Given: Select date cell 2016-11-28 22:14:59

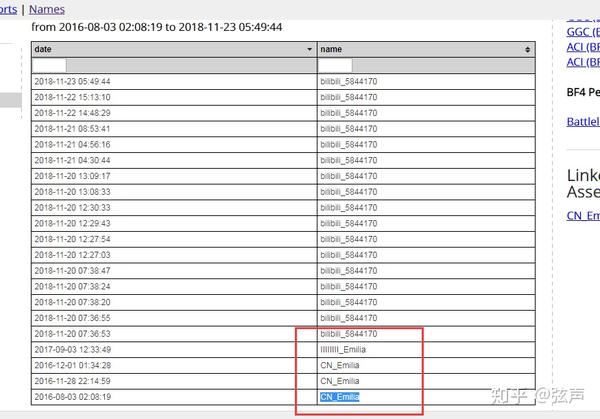Looking at the screenshot, I should pos(174,381).
